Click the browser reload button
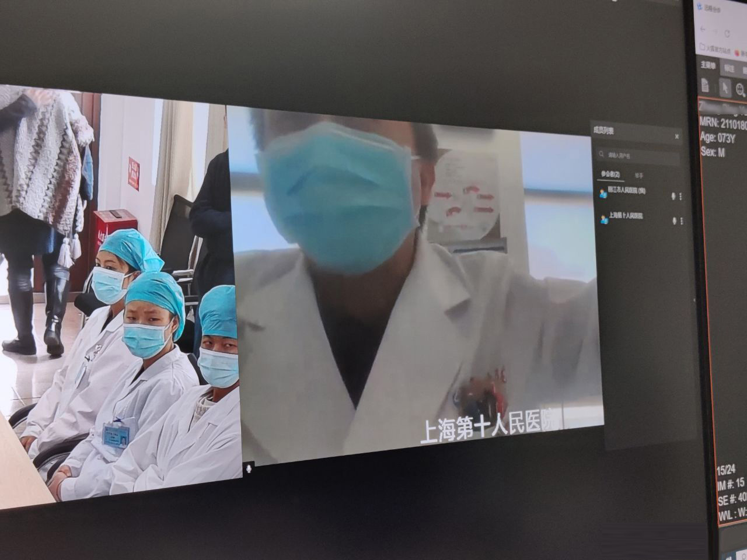Image resolution: width=747 pixels, height=560 pixels. click(727, 33)
